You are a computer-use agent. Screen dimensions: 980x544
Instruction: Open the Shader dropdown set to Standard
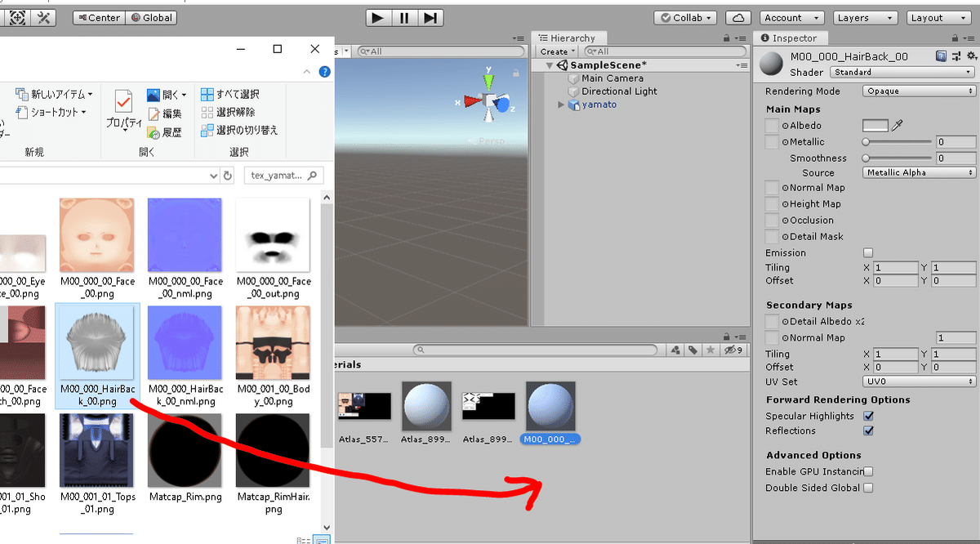tap(902, 72)
